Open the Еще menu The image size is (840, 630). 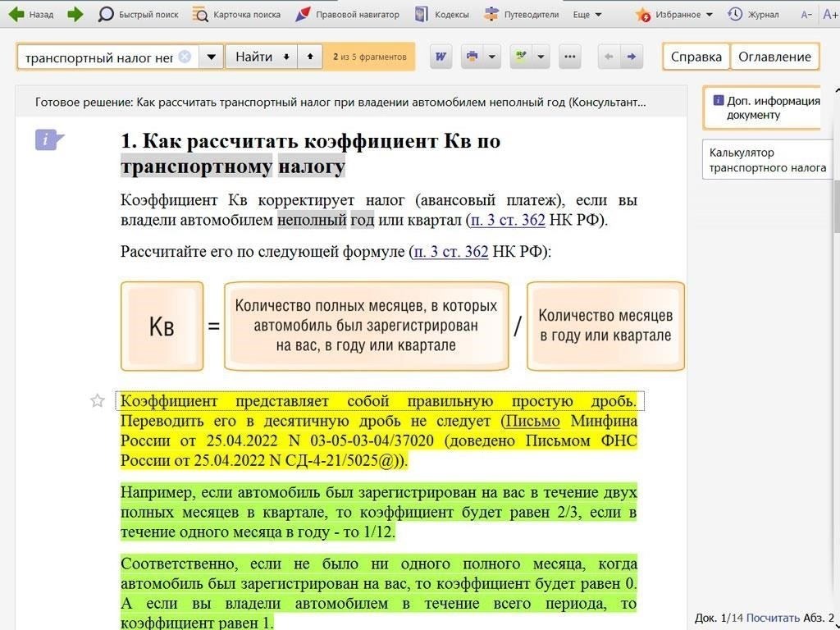(587, 15)
